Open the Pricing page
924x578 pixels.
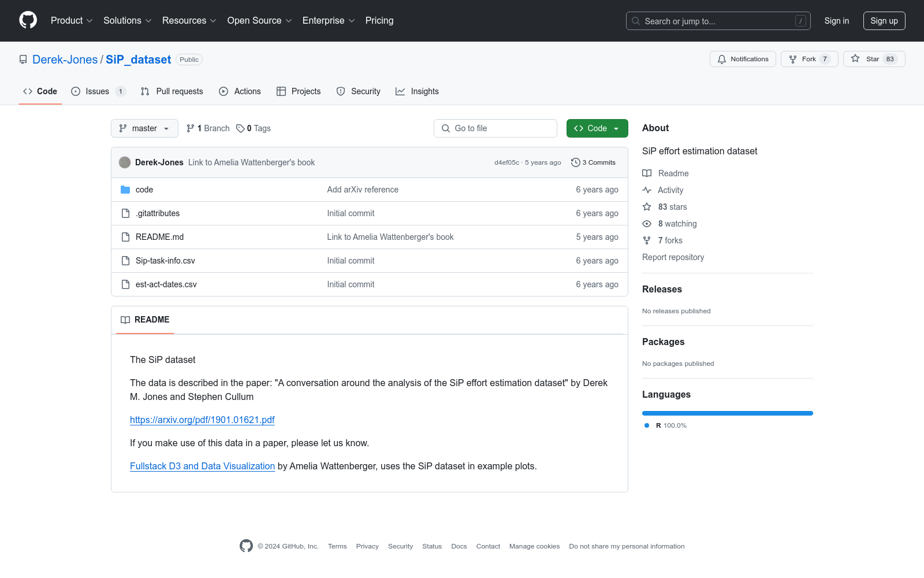[x=379, y=21]
